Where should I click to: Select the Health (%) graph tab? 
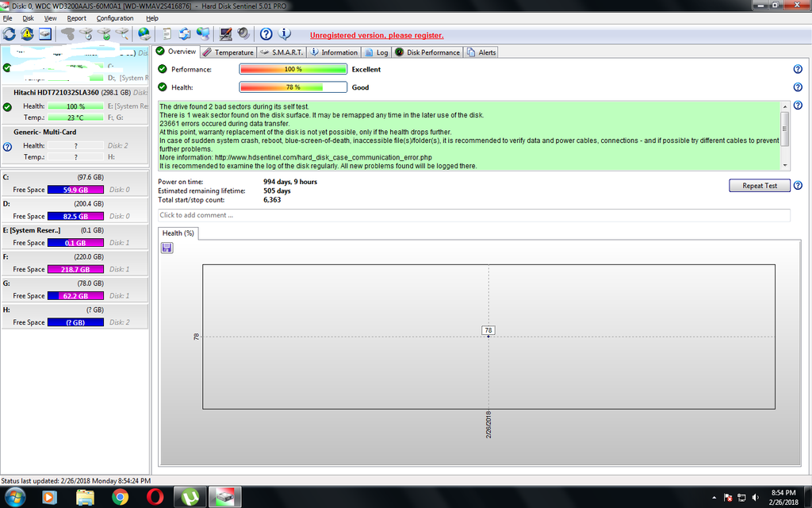click(178, 233)
